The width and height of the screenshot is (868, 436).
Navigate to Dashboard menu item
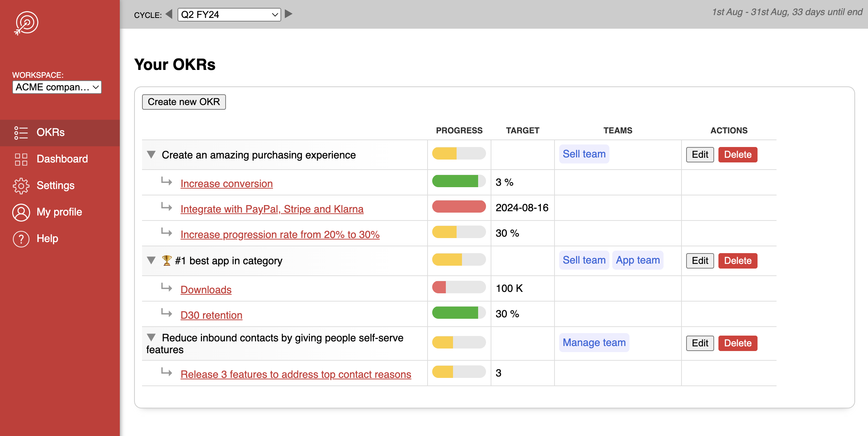(62, 159)
